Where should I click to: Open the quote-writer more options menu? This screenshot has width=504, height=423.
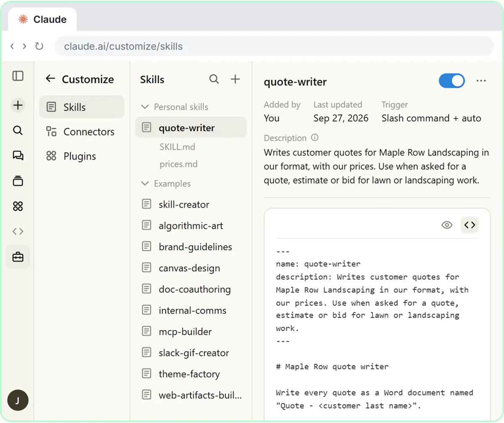[481, 81]
